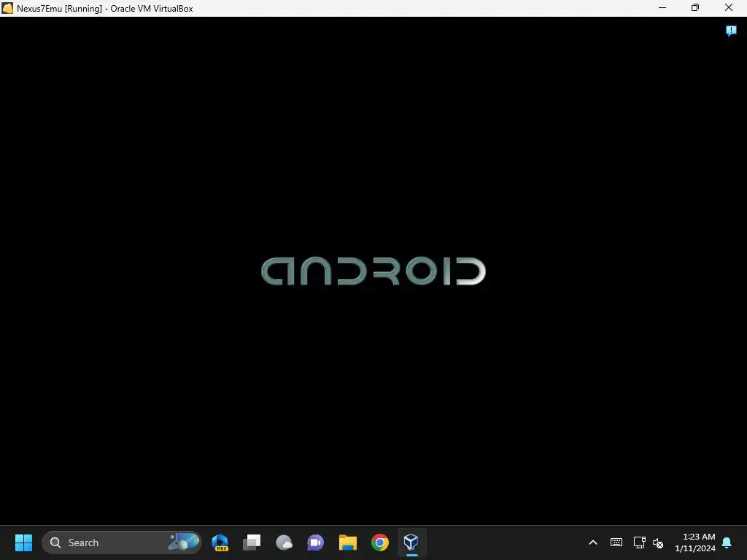Minimize the Nexus7Emu VirtualBox window
Image resolution: width=747 pixels, height=560 pixels.
point(662,7)
